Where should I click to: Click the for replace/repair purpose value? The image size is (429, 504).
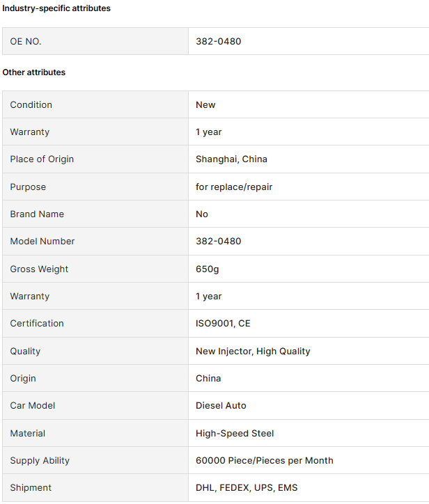click(234, 187)
